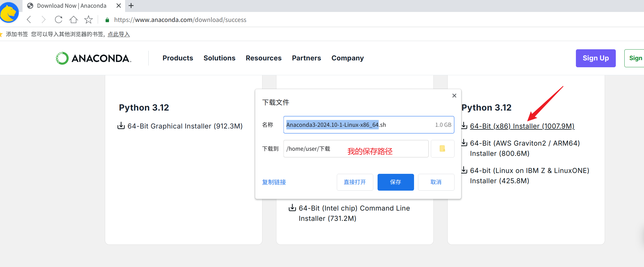
Task: Click the green padlock security icon
Action: 107,20
